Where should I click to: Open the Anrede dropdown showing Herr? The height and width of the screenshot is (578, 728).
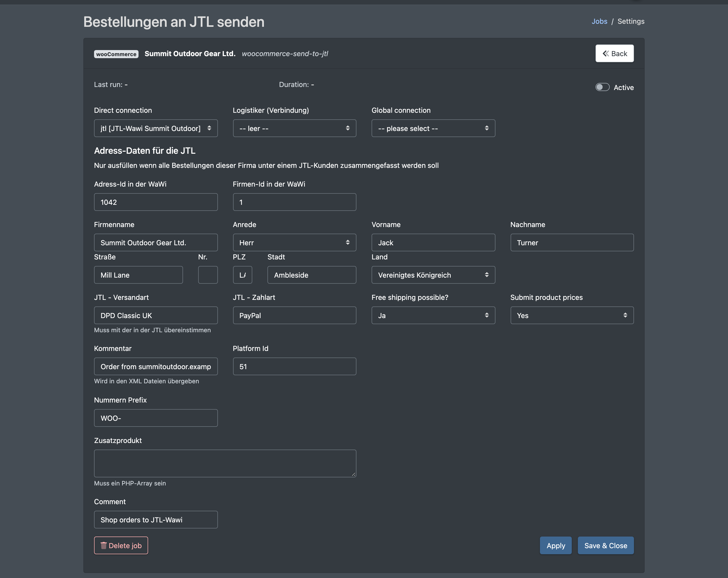pyautogui.click(x=294, y=242)
